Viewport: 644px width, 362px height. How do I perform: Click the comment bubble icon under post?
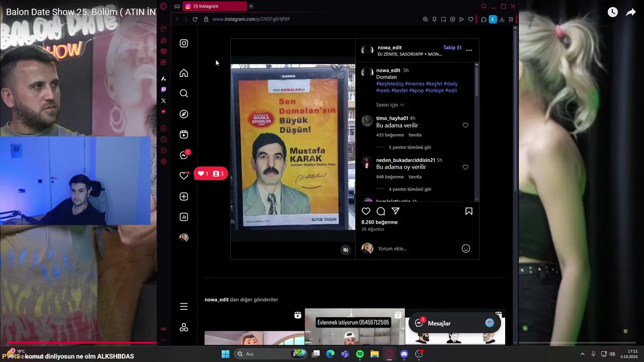point(381,211)
